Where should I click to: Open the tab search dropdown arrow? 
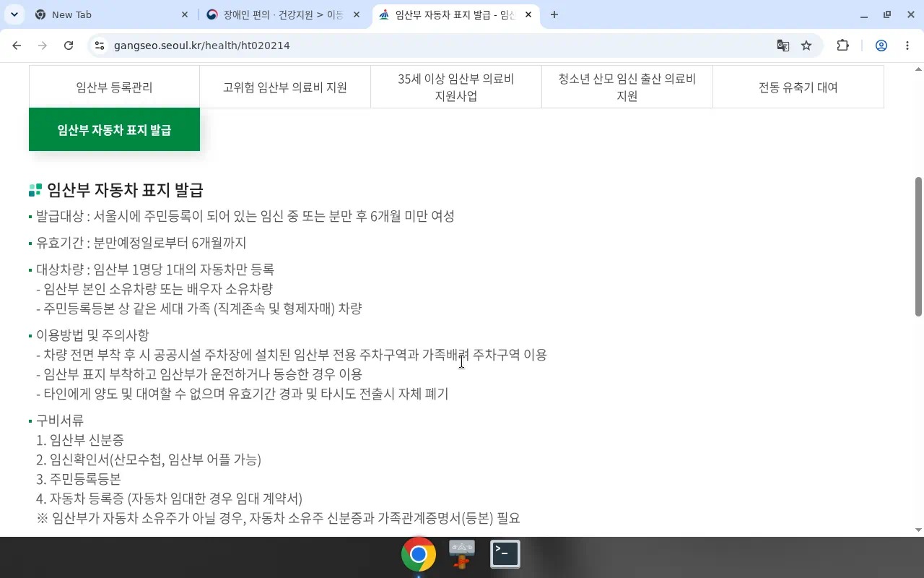click(x=14, y=14)
